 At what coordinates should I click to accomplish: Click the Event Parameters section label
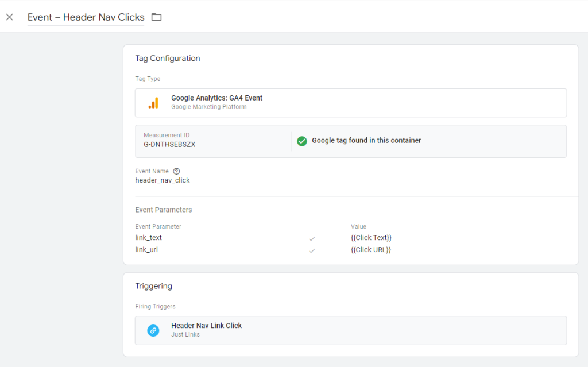click(x=164, y=210)
